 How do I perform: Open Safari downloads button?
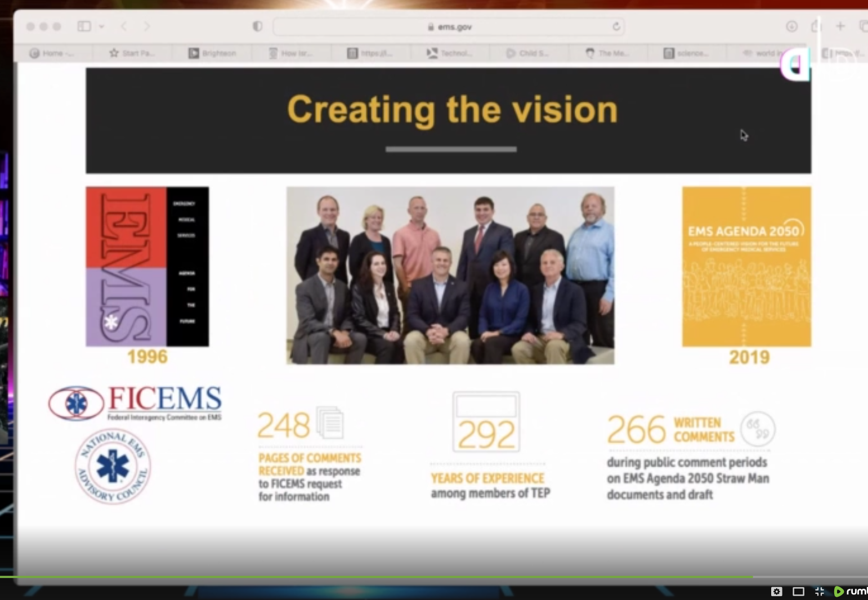click(791, 26)
